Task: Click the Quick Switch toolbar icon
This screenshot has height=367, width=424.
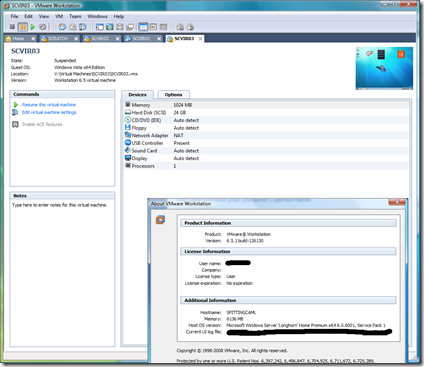Action: (x=110, y=27)
